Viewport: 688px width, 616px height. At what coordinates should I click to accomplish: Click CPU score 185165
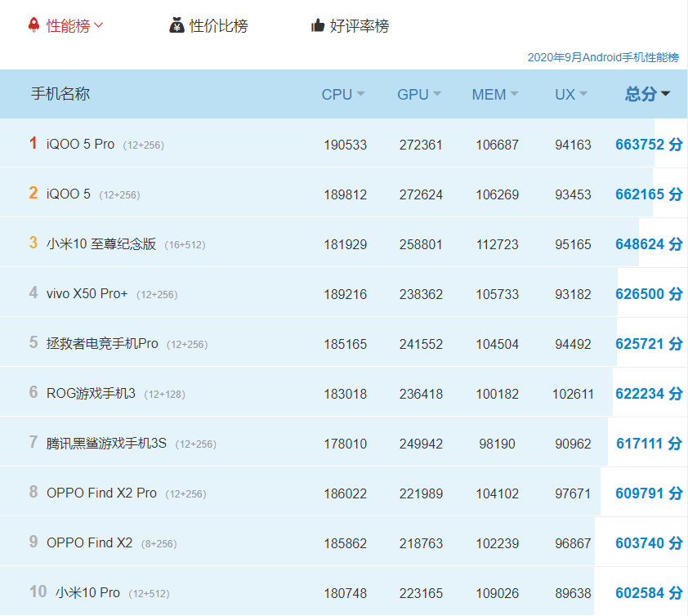(345, 344)
